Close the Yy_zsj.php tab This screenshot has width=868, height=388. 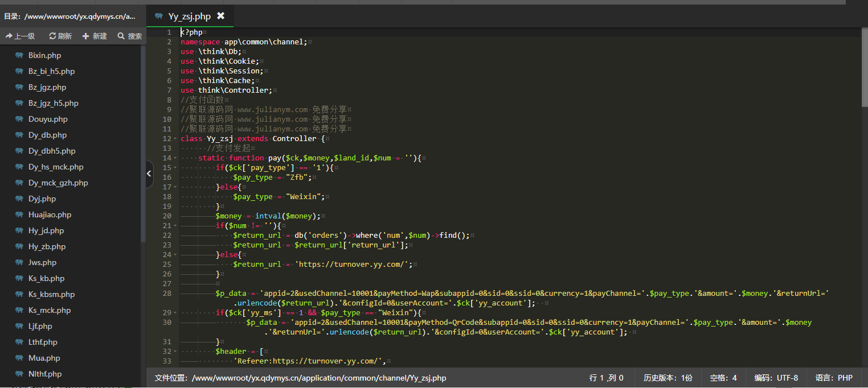220,16
